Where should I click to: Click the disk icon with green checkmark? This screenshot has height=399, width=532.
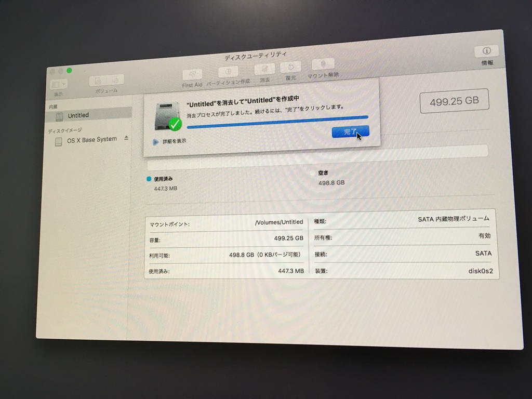tap(168, 116)
